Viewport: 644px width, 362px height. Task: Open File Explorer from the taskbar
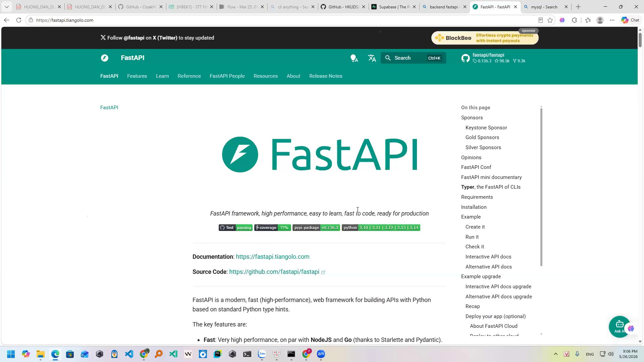[41, 354]
